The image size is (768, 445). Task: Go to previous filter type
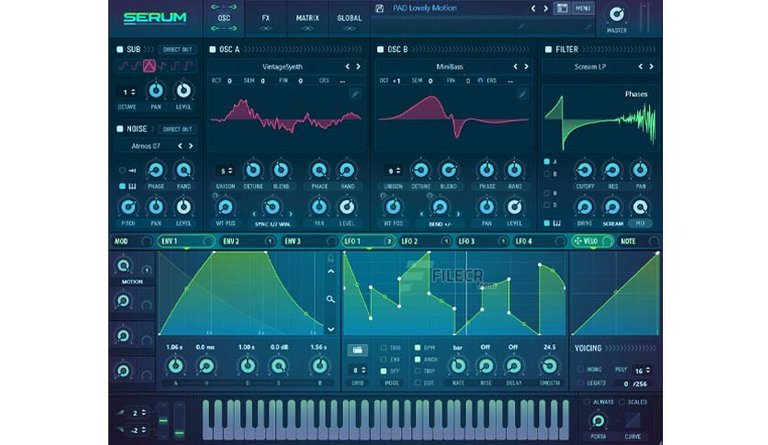(x=640, y=67)
